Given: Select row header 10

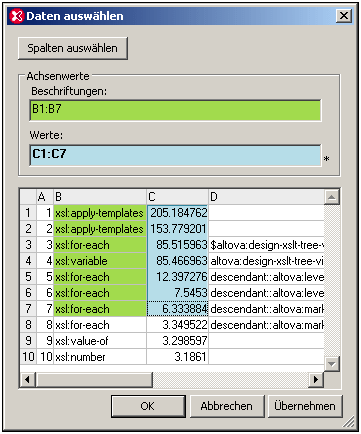Looking at the screenshot, I should coord(28,357).
